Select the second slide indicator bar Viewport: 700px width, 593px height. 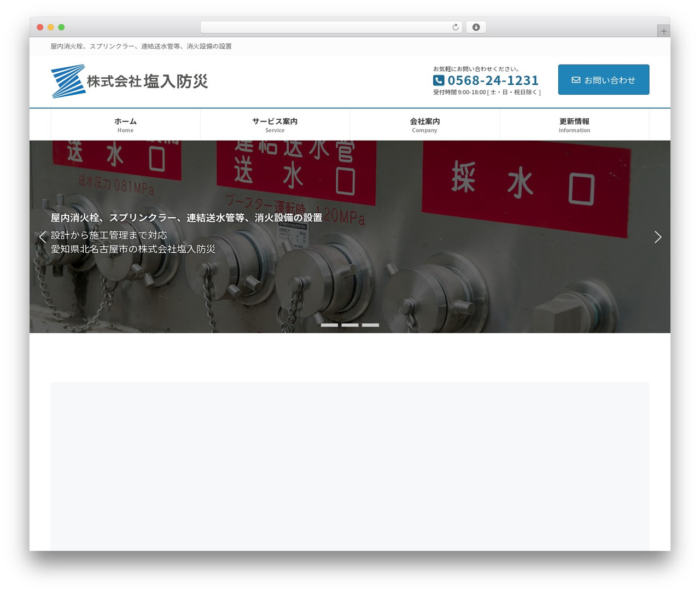coord(350,325)
